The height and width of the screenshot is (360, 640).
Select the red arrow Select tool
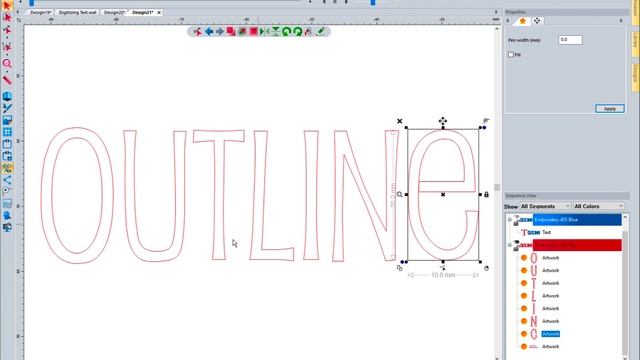click(x=7, y=5)
